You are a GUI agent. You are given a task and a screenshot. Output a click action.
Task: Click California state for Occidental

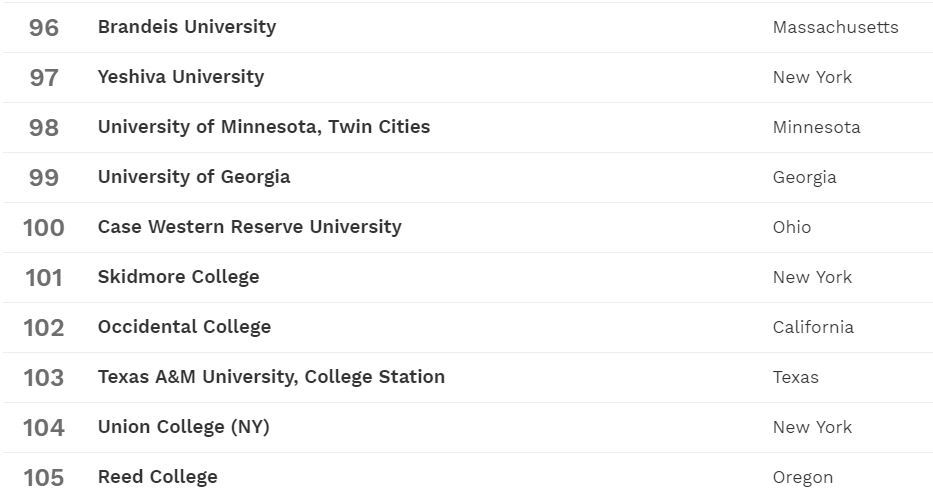[x=813, y=327]
